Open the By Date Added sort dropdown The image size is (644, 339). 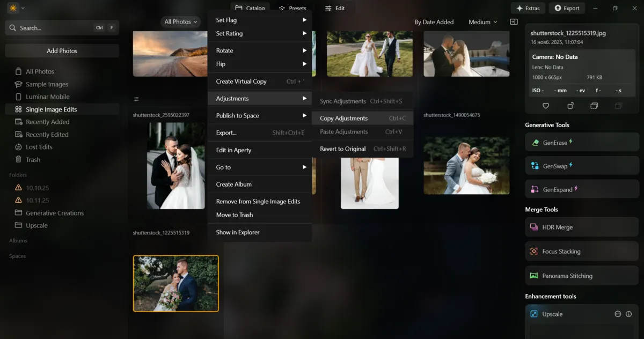(x=435, y=22)
